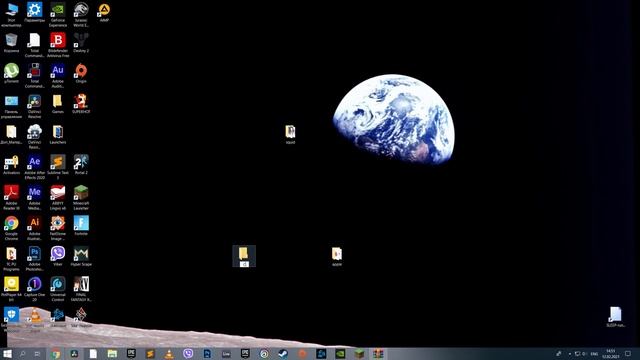Open Google Chrome desktop shortcut
Image resolution: width=640 pixels, height=360 pixels.
11,228
